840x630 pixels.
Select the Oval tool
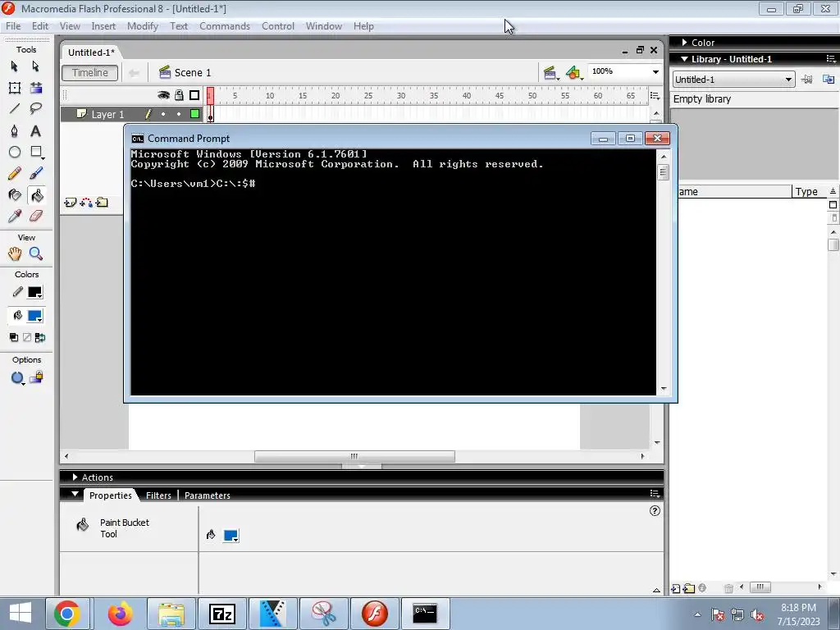coord(15,152)
